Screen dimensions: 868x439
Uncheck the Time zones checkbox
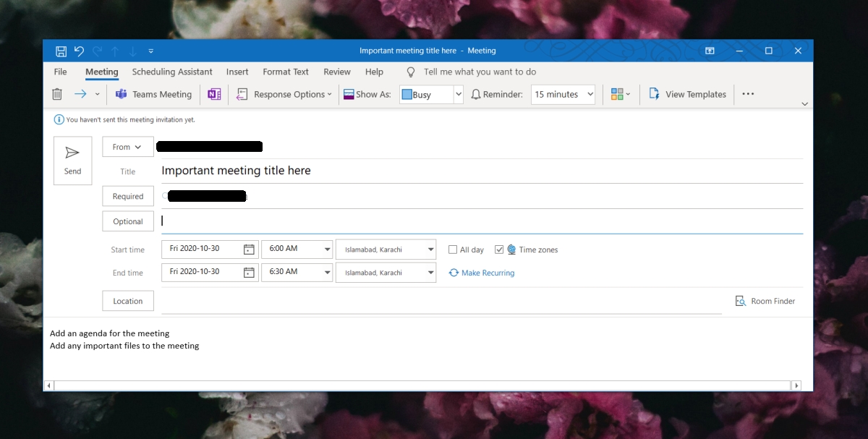pos(499,250)
